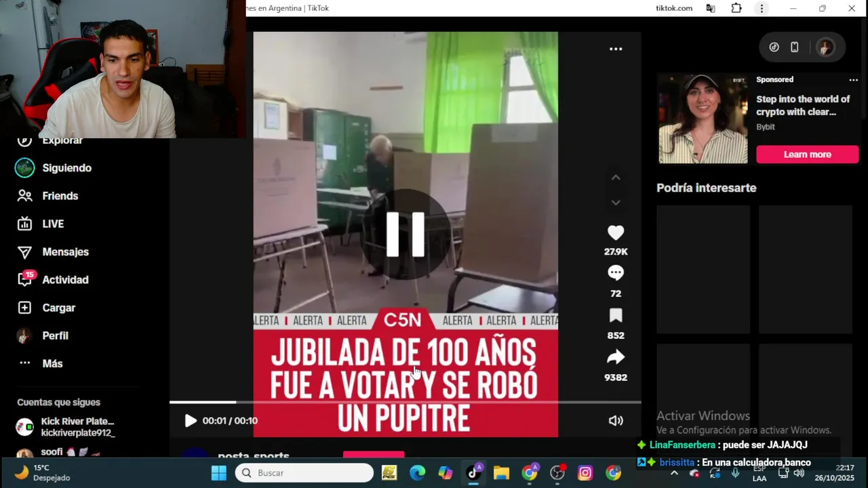
Task: Open the browser extensions puzzle icon
Action: pos(736,8)
